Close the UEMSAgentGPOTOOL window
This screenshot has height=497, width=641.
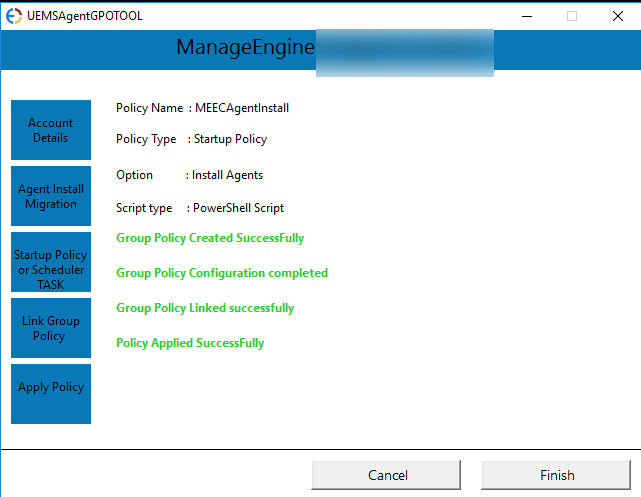[x=618, y=16]
